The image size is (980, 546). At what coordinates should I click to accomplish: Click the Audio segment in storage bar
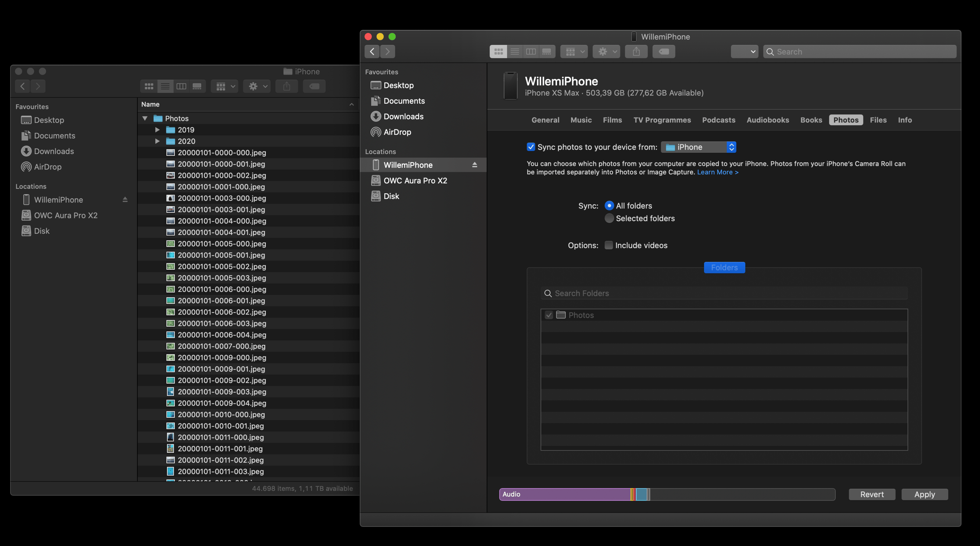(x=564, y=494)
